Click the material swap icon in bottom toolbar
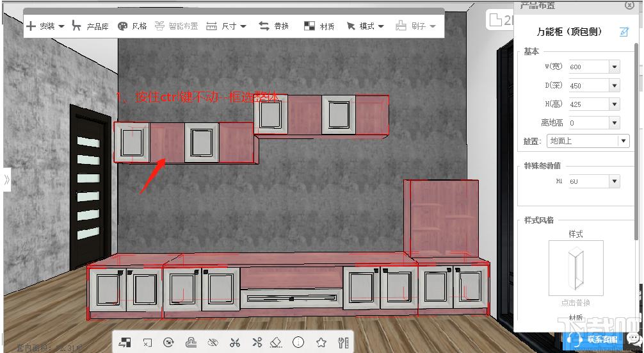Viewport: 644px width, 353px height. 125,342
